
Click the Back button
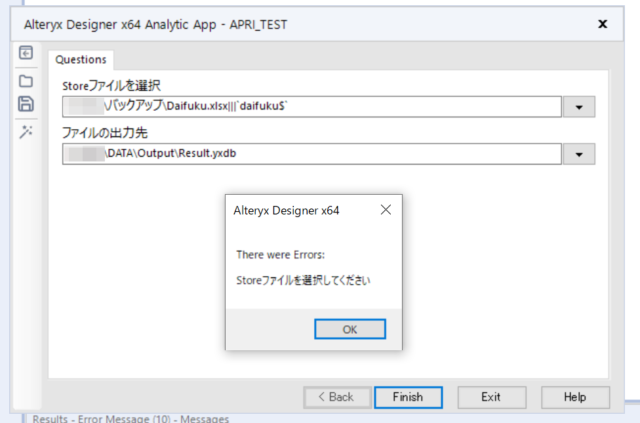tap(337, 397)
